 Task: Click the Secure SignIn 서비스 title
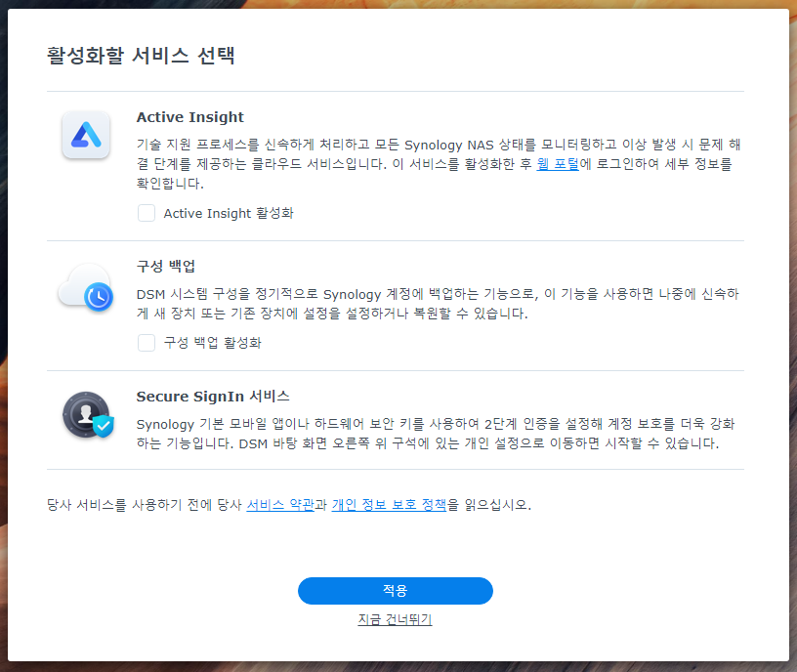coord(213,396)
